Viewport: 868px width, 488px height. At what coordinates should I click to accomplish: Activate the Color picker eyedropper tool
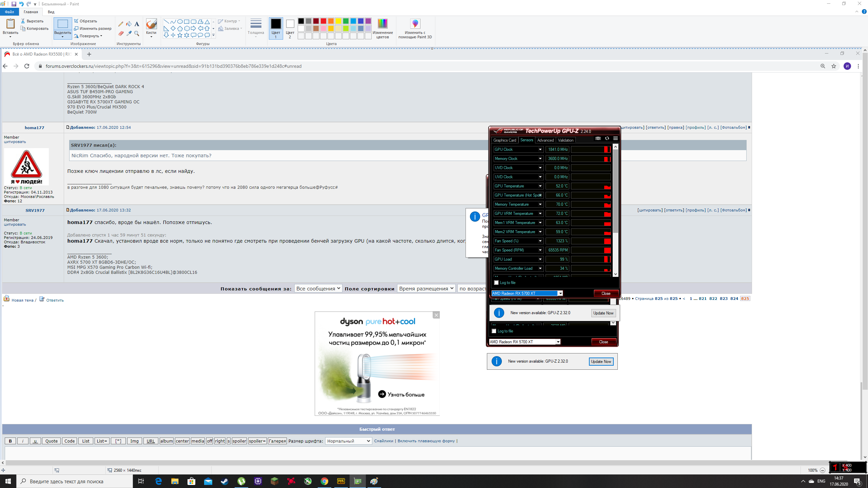(129, 34)
